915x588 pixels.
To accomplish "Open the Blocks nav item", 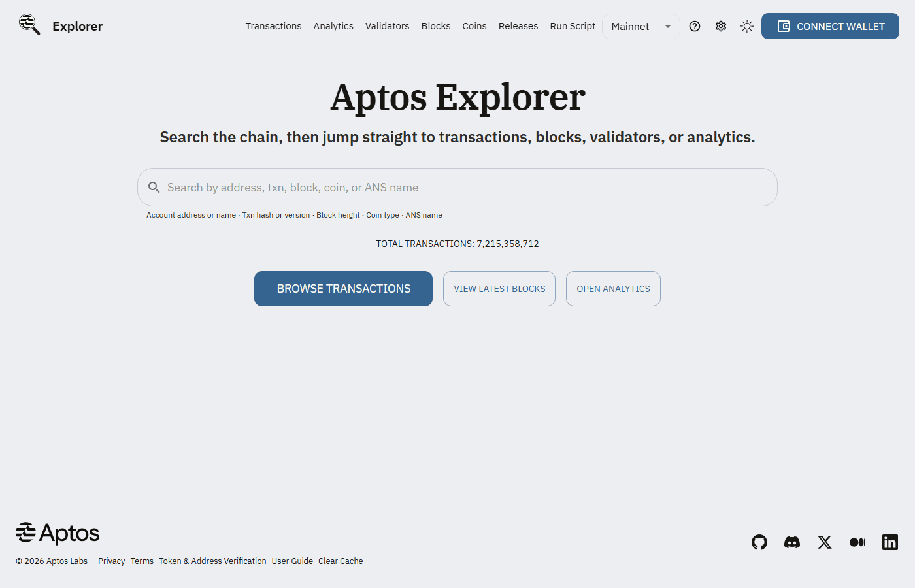I will (436, 26).
